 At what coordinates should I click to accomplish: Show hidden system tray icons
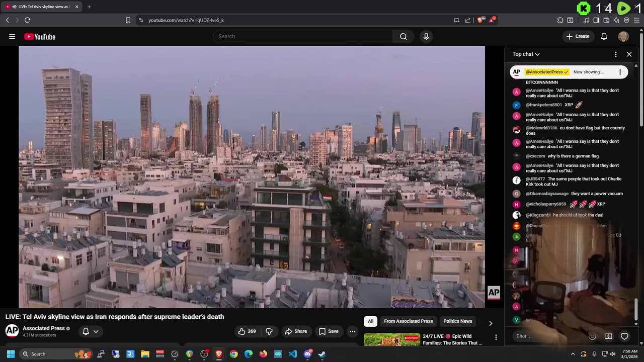point(573,354)
